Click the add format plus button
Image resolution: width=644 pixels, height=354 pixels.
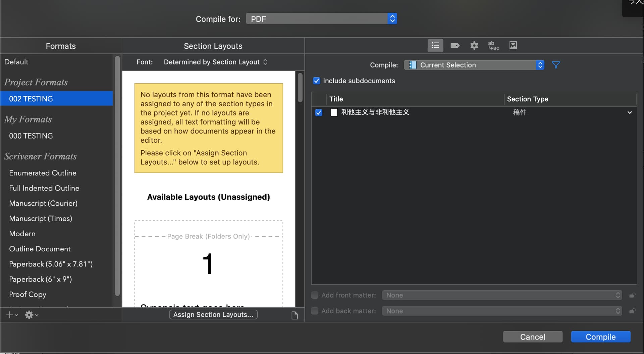pyautogui.click(x=10, y=315)
